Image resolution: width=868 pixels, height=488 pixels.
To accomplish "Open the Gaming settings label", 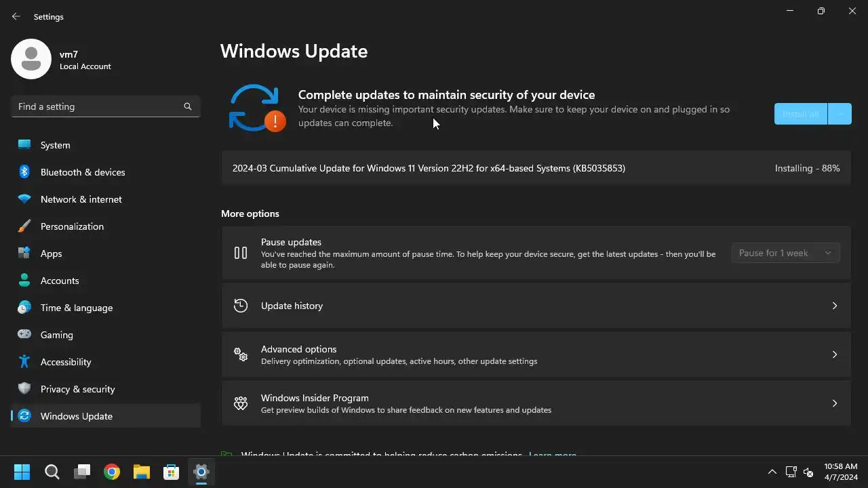I will click(x=57, y=335).
